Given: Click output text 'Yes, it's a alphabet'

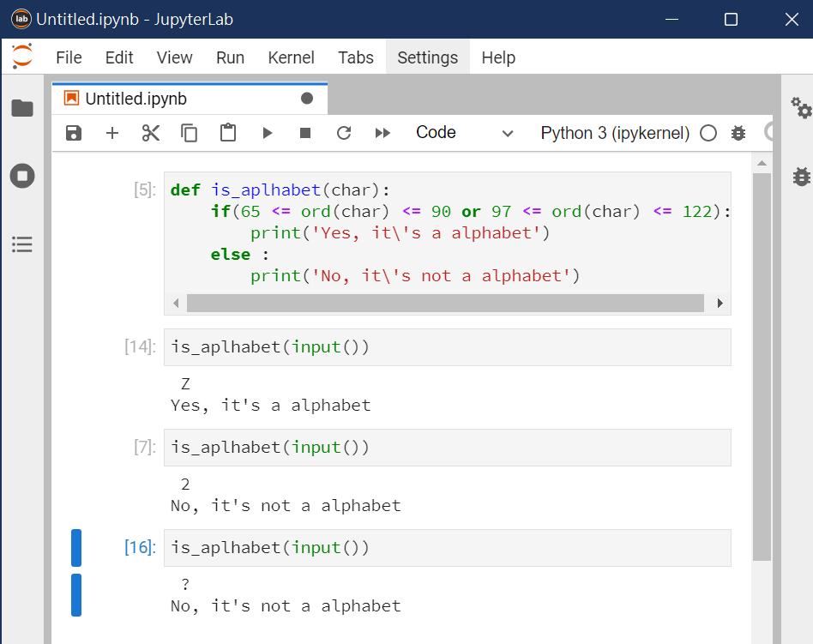Looking at the screenshot, I should [271, 406].
